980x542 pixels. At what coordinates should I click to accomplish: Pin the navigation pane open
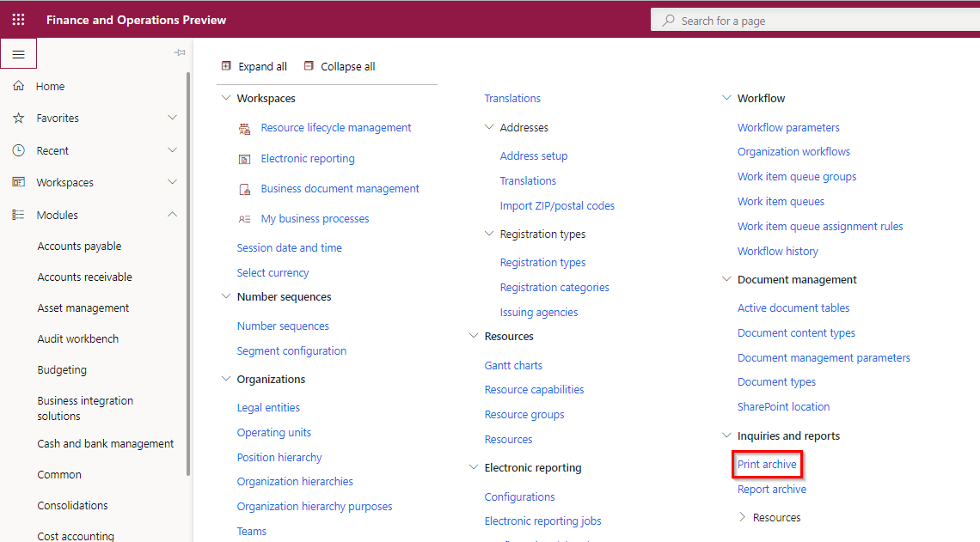180,53
